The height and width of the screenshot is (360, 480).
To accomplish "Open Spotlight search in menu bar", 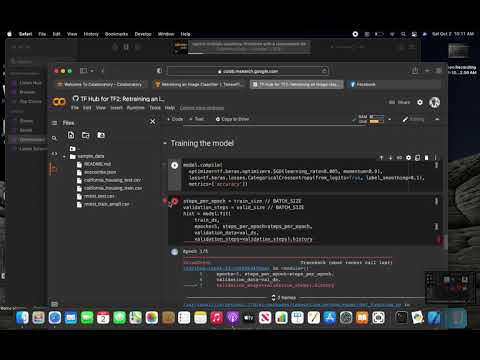I will click(403, 34).
